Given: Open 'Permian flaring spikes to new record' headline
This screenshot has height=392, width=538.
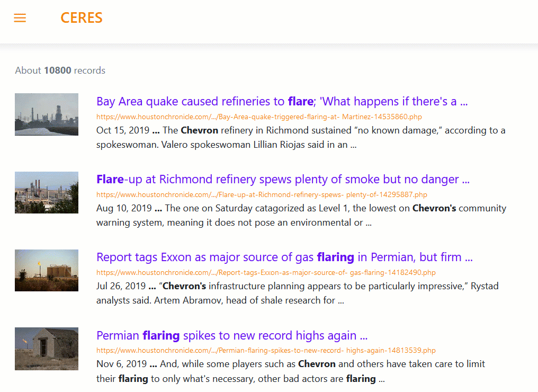Looking at the screenshot, I should point(232,335).
